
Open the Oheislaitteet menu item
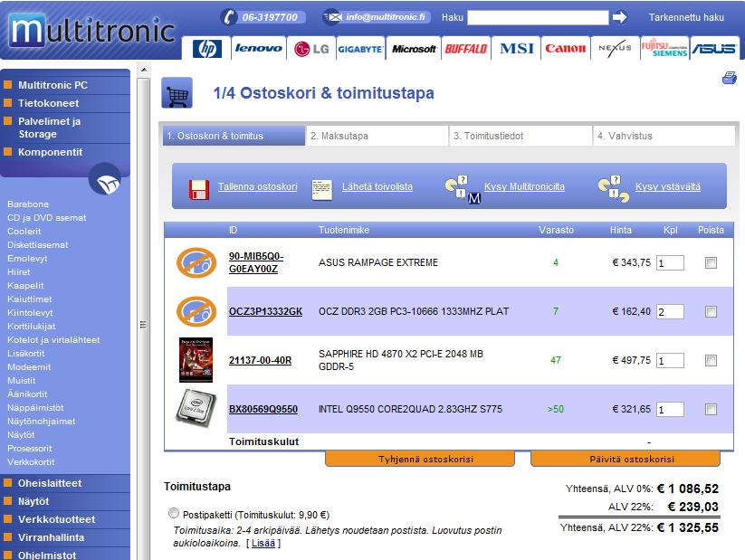point(50,483)
